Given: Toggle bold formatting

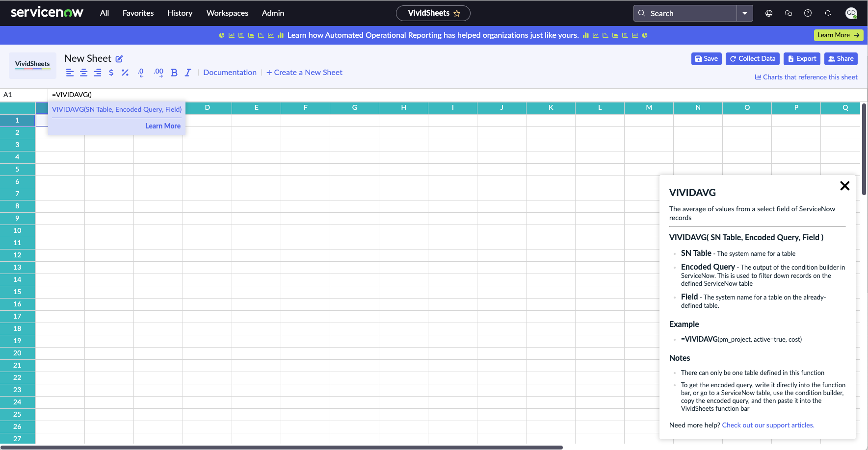Looking at the screenshot, I should click(x=174, y=73).
